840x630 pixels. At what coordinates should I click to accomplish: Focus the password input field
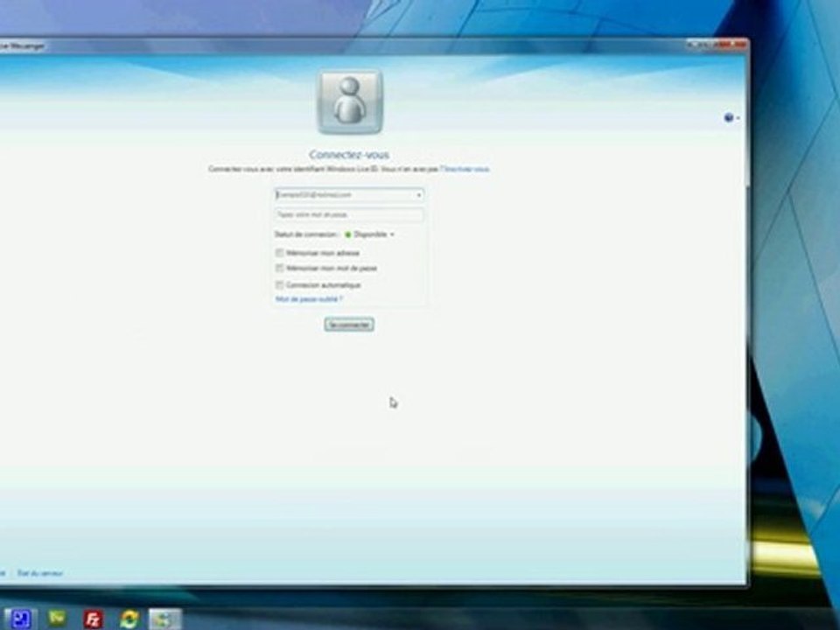pos(349,214)
